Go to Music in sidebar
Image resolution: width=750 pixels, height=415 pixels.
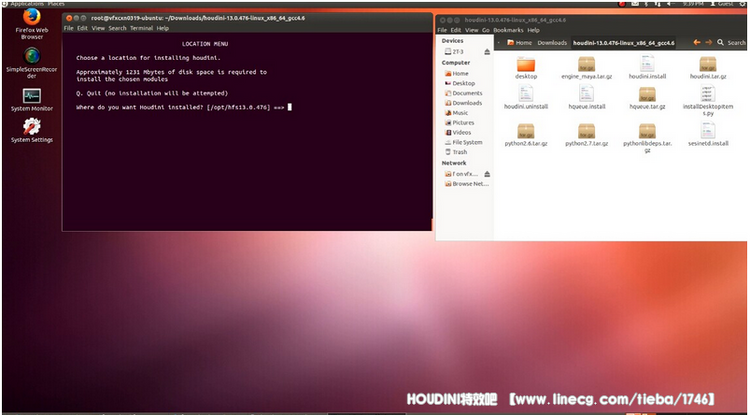(x=456, y=113)
